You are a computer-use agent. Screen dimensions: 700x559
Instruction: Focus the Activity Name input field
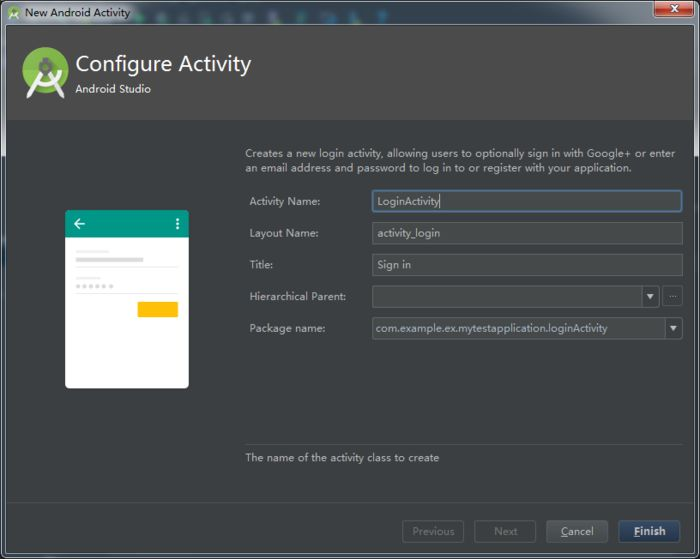click(x=527, y=201)
